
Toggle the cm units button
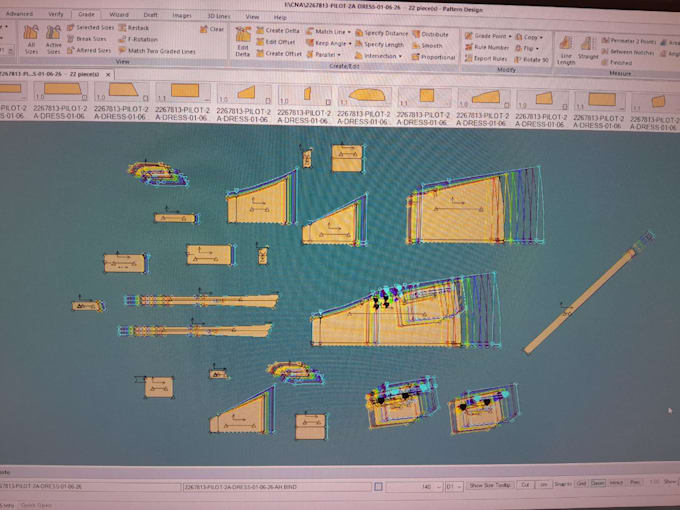click(x=543, y=484)
